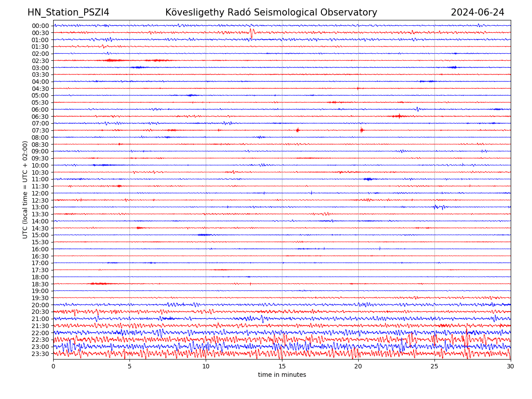Click the "time in minutes" axis label

282,375
